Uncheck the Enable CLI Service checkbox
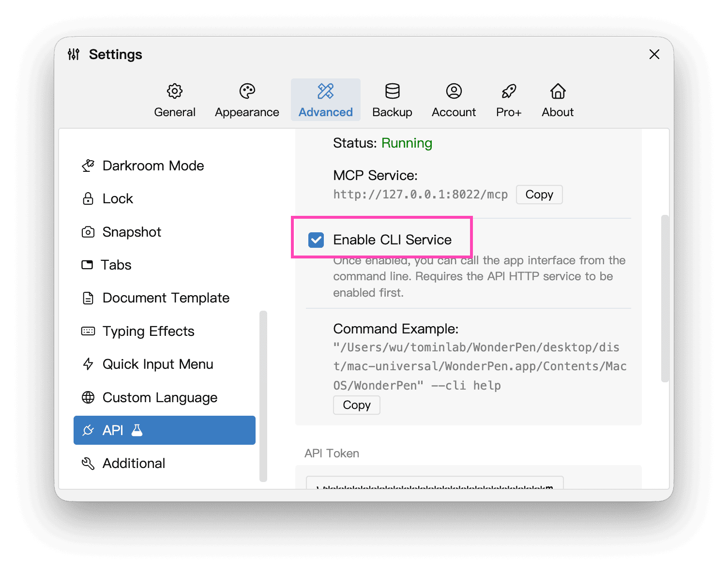Screen dimensions: 728x573 316,240
